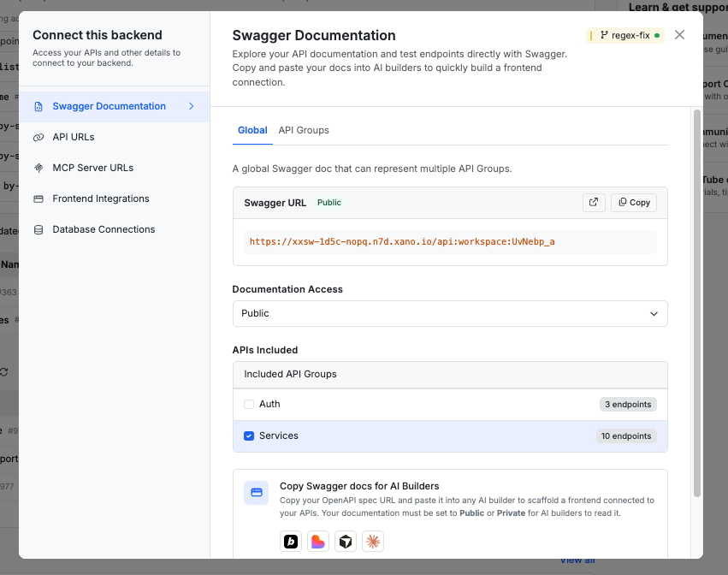Click the Copy Swagger docs card icon

(x=257, y=493)
